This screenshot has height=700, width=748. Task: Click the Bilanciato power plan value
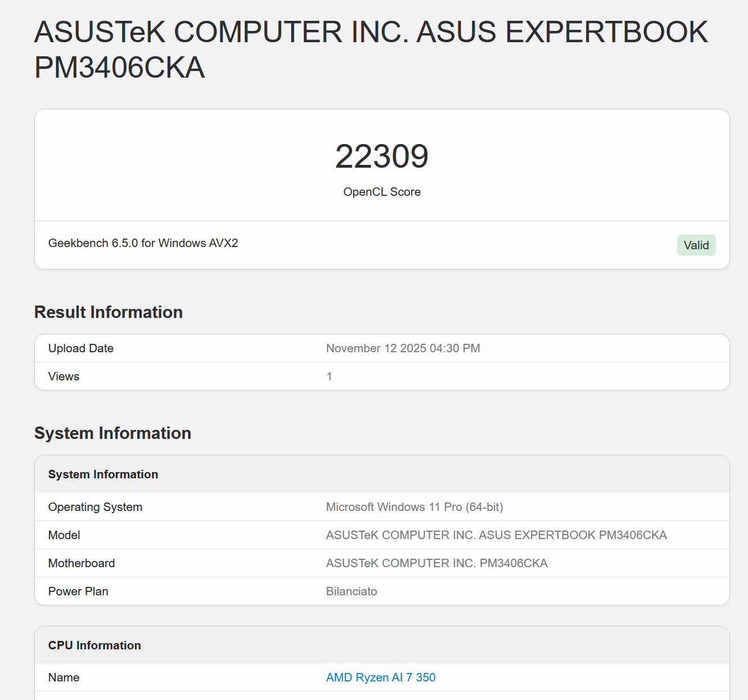pyautogui.click(x=352, y=591)
